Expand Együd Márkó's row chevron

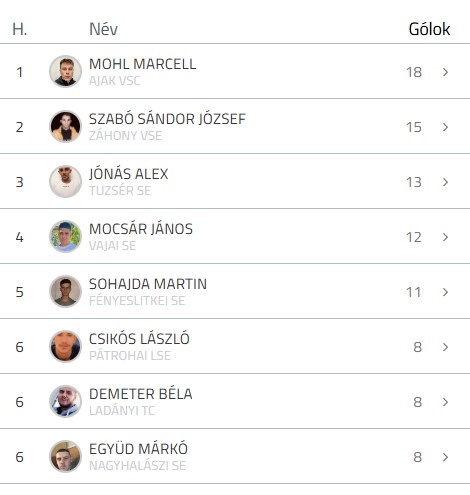(x=445, y=457)
